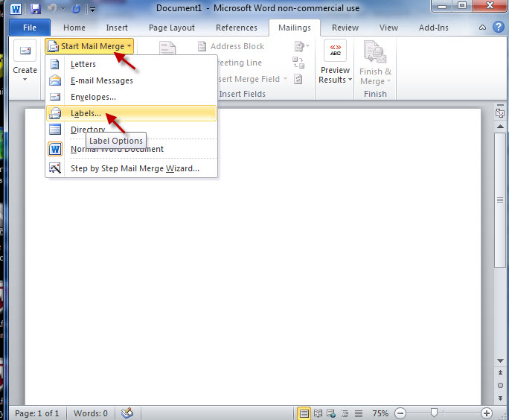Click the Words: 0 status bar counter
This screenshot has width=509, height=420.
[x=91, y=413]
